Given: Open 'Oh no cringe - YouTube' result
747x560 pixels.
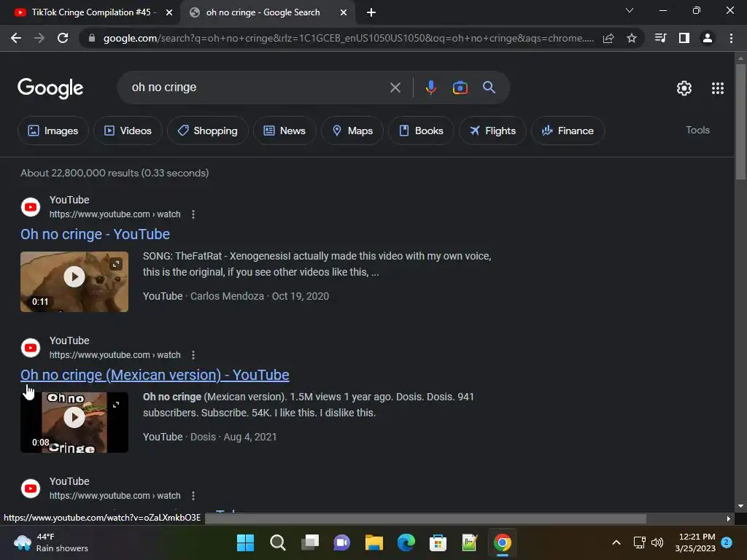Looking at the screenshot, I should coord(96,234).
